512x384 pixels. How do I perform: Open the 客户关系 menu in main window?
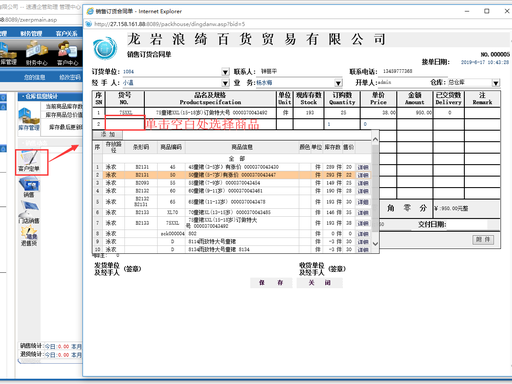pyautogui.click(x=67, y=33)
